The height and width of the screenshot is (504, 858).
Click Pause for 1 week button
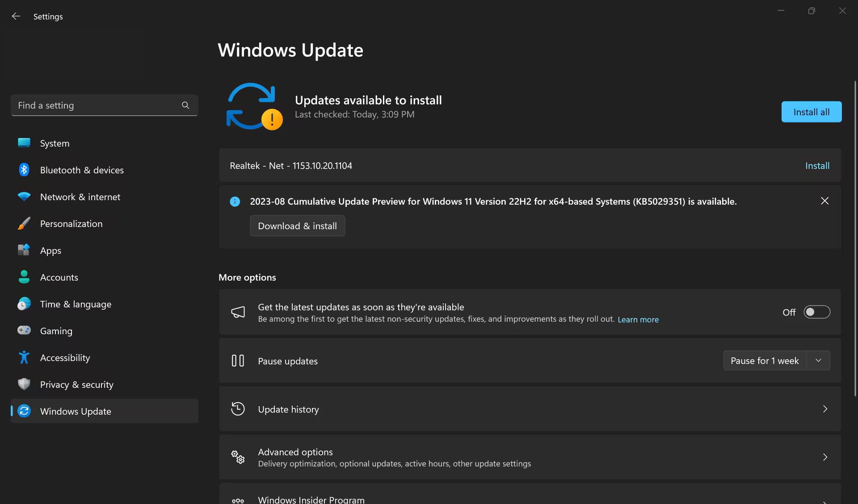pos(765,361)
